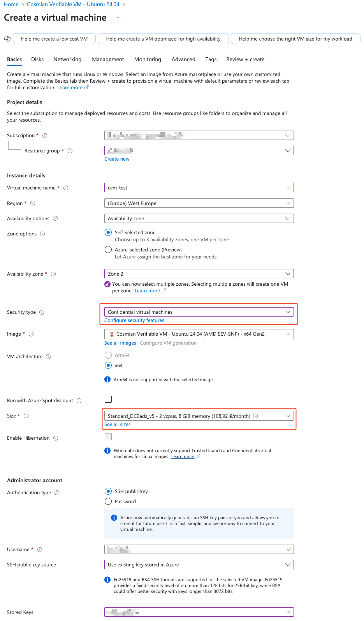This screenshot has height=621, width=364.
Task: Open the Security type dropdown
Action: 199,312
